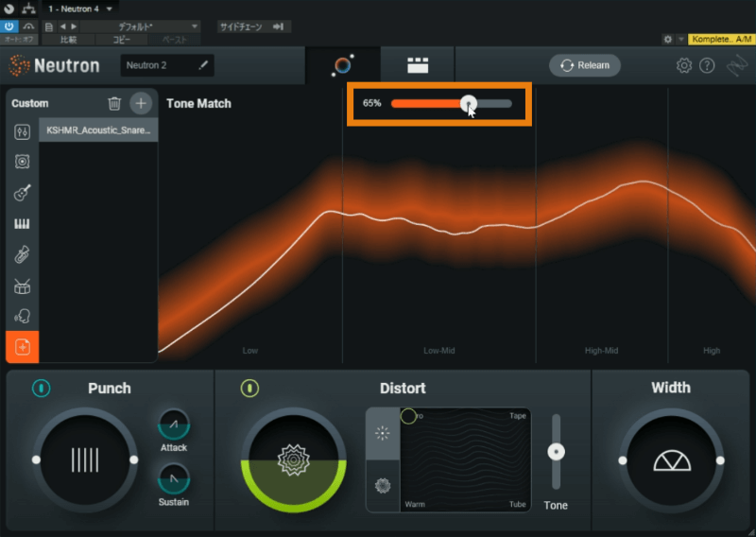Open the デフォルト preset dropdown
The width and height of the screenshot is (756, 537).
(x=141, y=26)
